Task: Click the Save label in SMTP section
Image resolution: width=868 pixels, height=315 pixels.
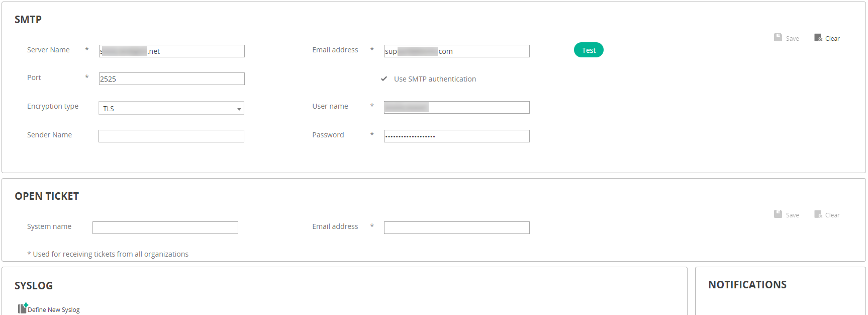Action: point(793,39)
